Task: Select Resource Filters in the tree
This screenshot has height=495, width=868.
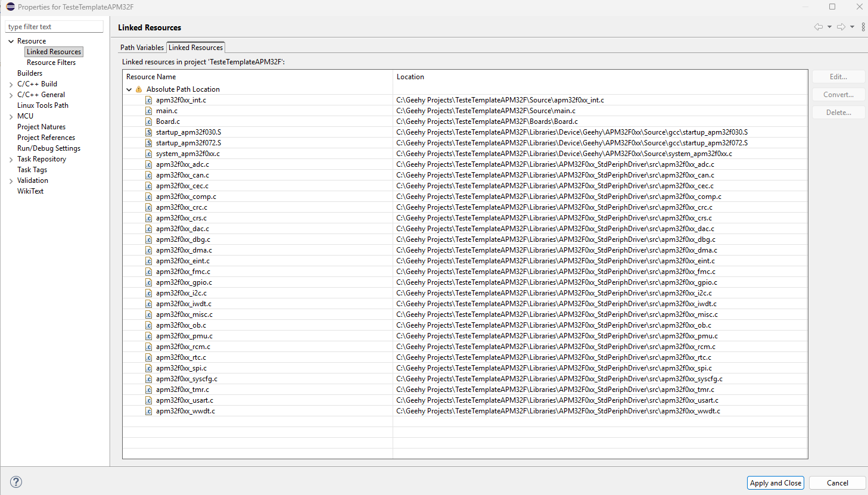Action: [51, 63]
